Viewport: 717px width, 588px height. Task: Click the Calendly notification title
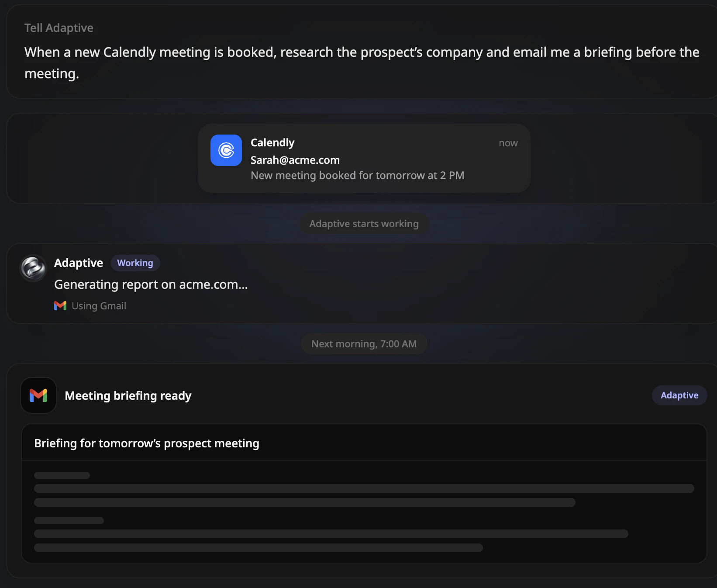point(272,143)
